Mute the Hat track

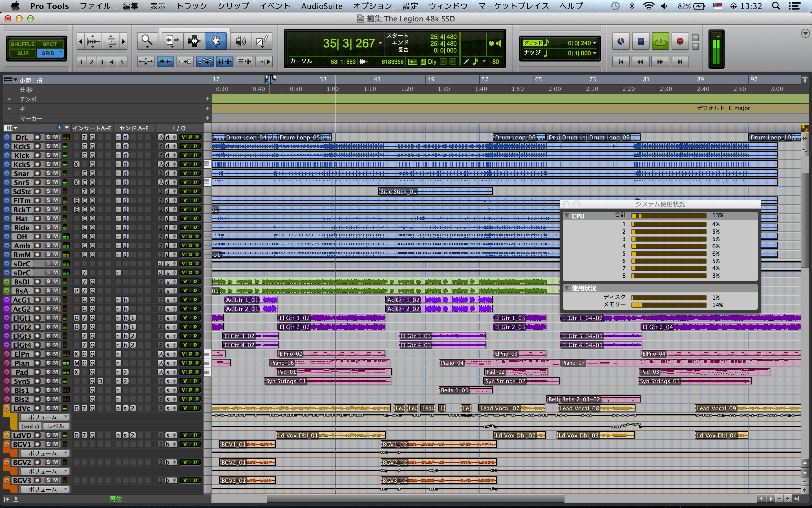(x=56, y=218)
